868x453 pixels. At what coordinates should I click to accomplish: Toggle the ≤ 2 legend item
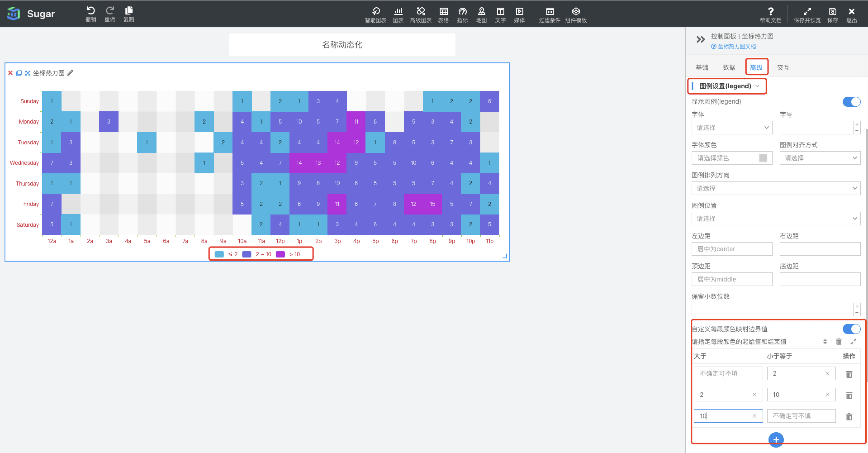point(226,254)
